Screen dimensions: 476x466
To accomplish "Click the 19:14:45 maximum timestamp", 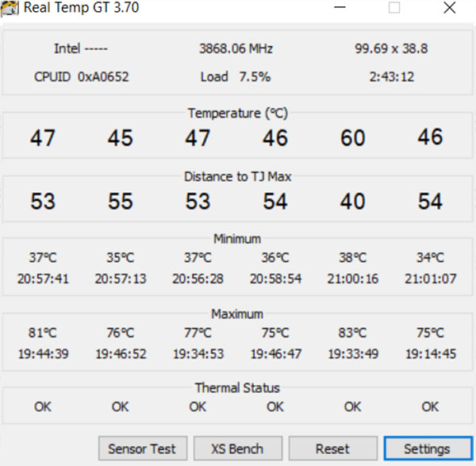I will pos(430,354).
